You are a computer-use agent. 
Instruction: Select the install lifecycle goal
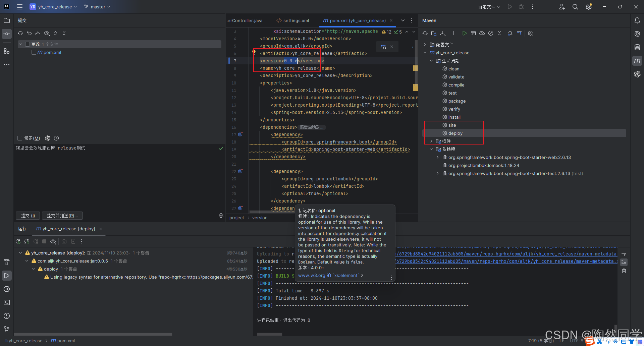(x=454, y=117)
